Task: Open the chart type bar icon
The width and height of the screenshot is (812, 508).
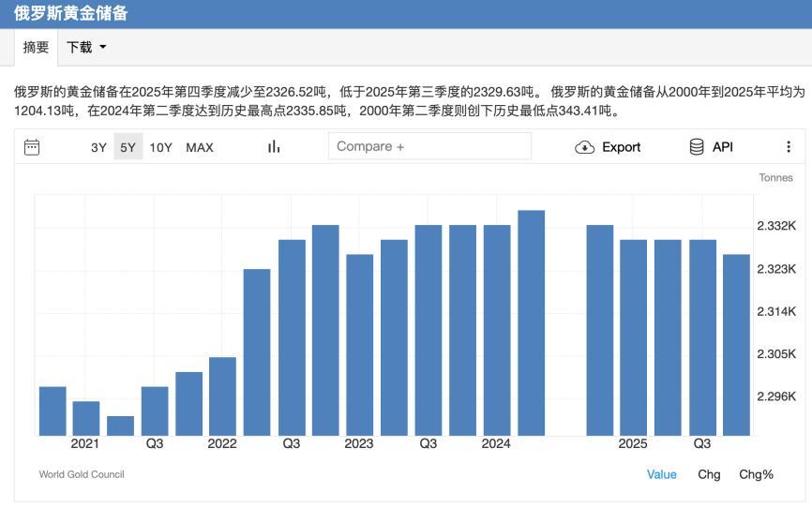Action: click(274, 146)
